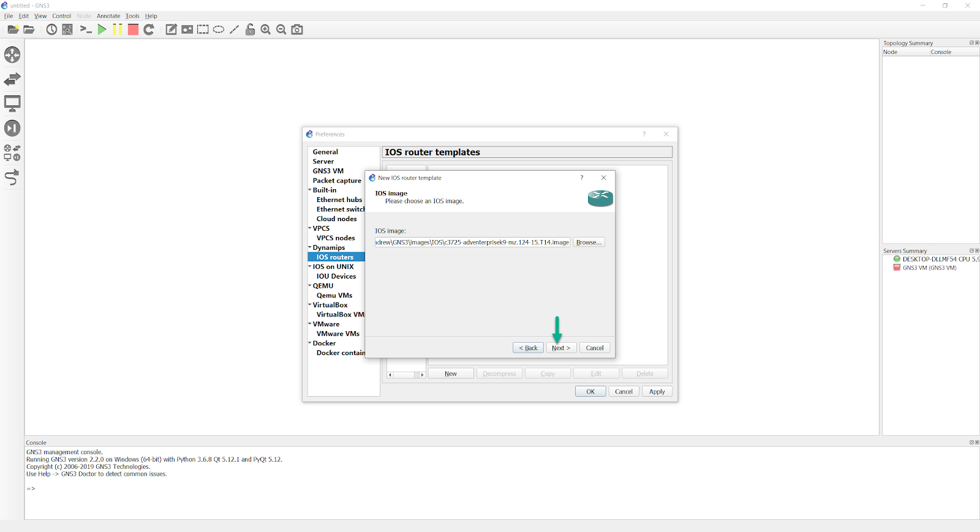Select Cloud nodes entry
980x532 pixels.
[336, 219]
